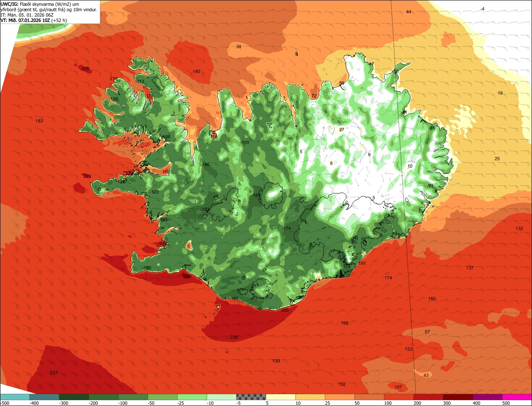Click the value '223' west of Snæfellsnes
Image resolution: width=532 pixels, height=406 pixels.
coord(87,176)
